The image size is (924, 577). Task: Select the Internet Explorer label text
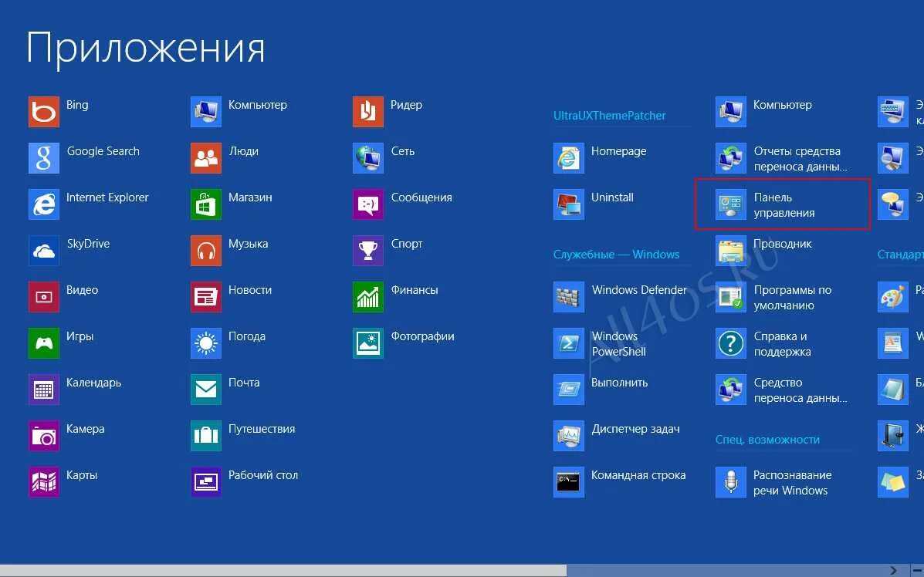107,197
